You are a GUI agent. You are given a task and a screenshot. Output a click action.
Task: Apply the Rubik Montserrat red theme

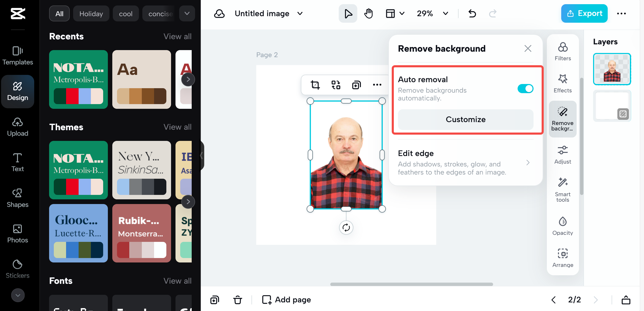(142, 233)
